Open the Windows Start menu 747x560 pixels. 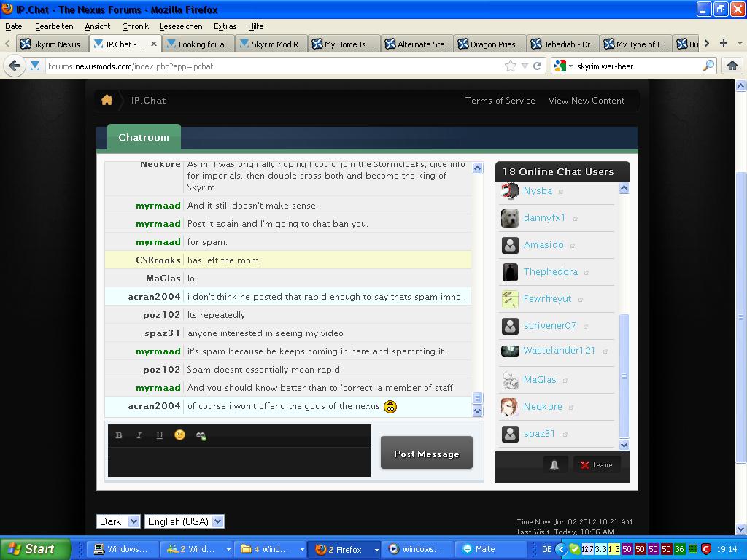coord(36,549)
